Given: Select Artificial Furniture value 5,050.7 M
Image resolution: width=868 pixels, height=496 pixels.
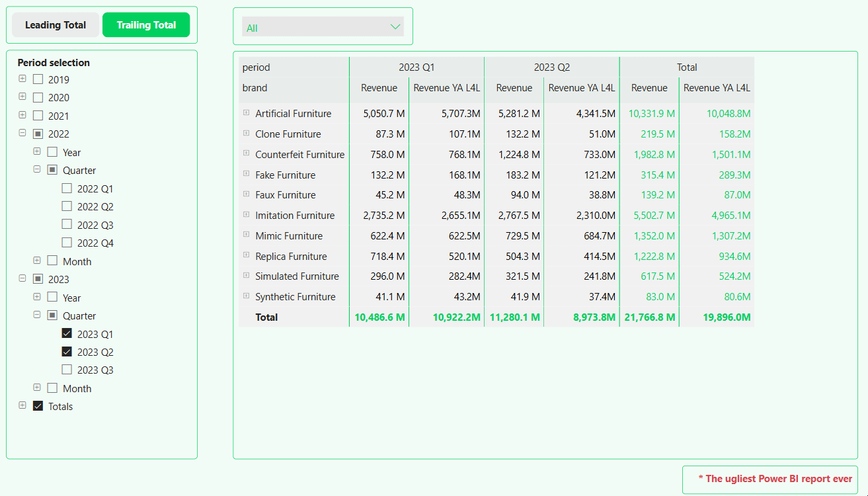Looking at the screenshot, I should (x=384, y=114).
